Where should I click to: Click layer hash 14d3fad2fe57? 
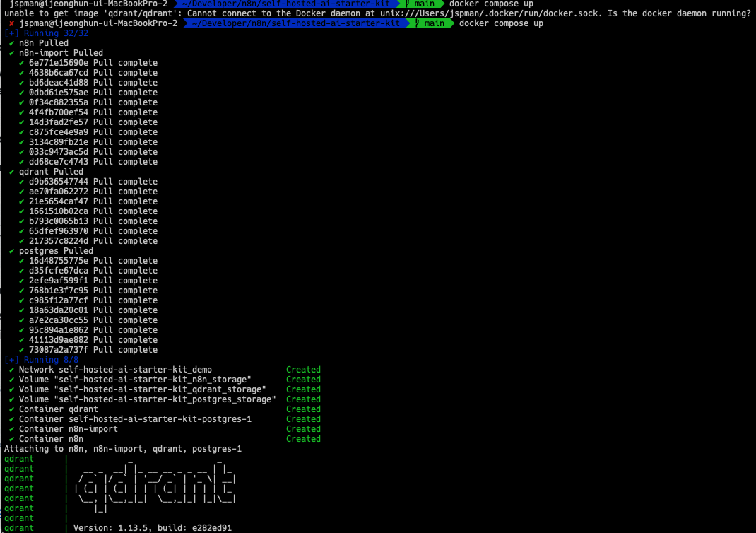(x=59, y=122)
